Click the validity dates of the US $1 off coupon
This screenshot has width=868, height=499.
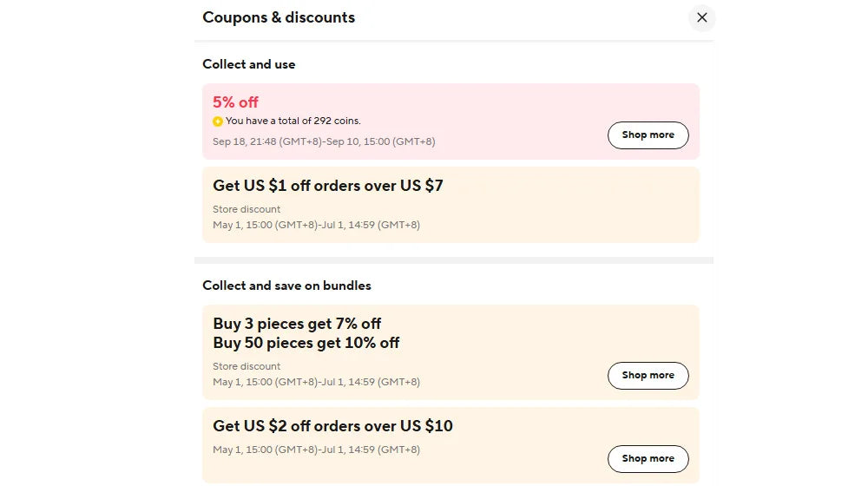pyautogui.click(x=316, y=225)
